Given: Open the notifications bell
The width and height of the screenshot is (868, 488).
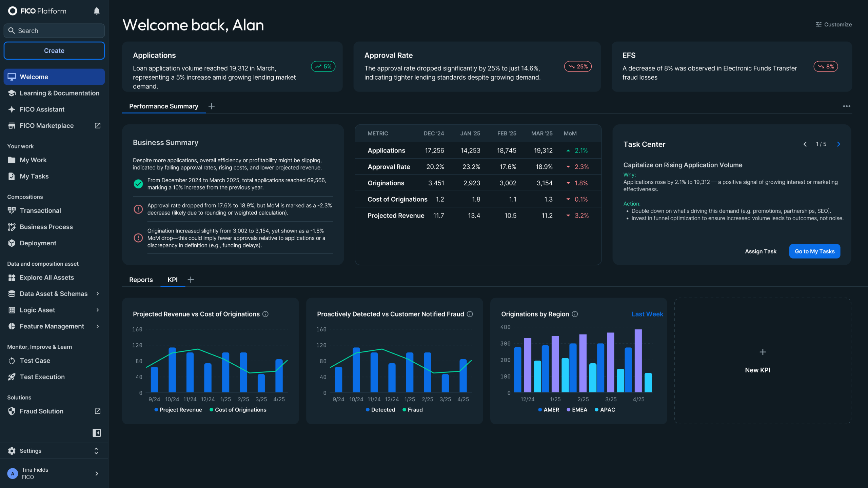Looking at the screenshot, I should point(97,11).
